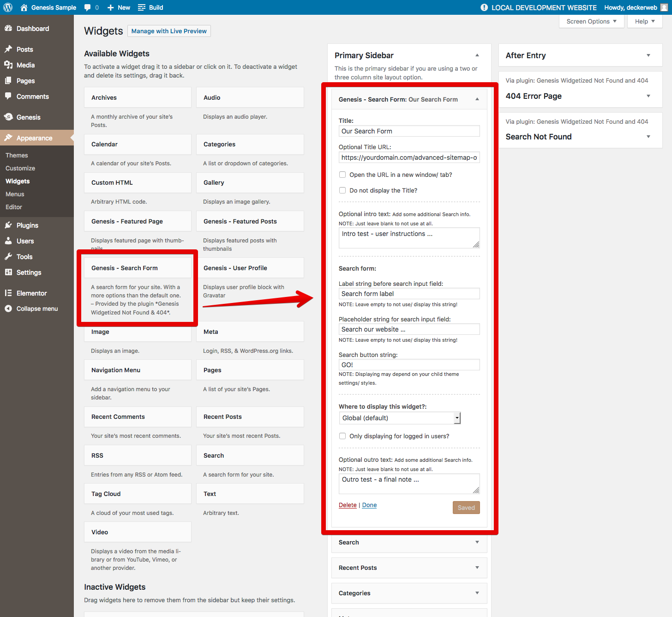Click the WordPress logo icon
The width and height of the screenshot is (672, 617).
pyautogui.click(x=8, y=7)
